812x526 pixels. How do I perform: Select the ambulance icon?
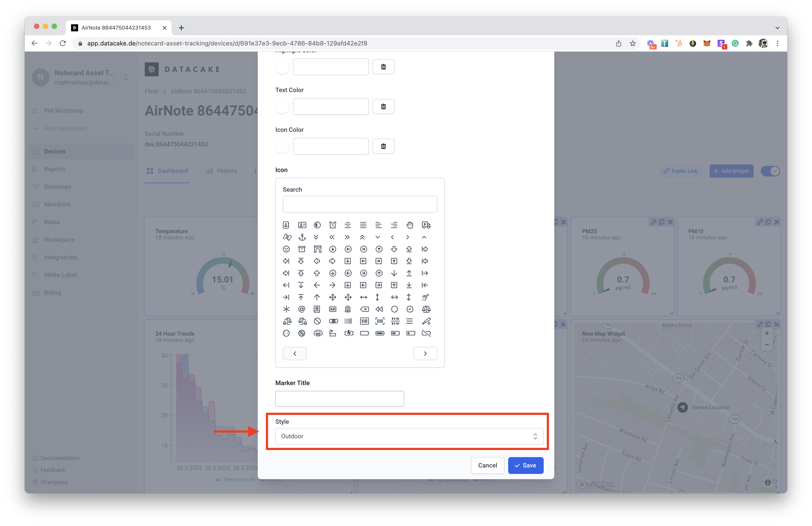point(426,225)
